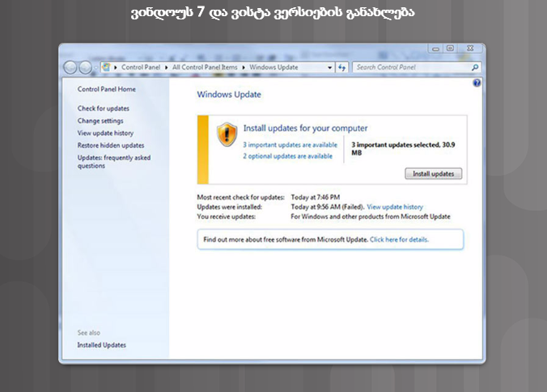Click the Refresh icon beside address bar
The width and height of the screenshot is (547, 392).
[342, 68]
